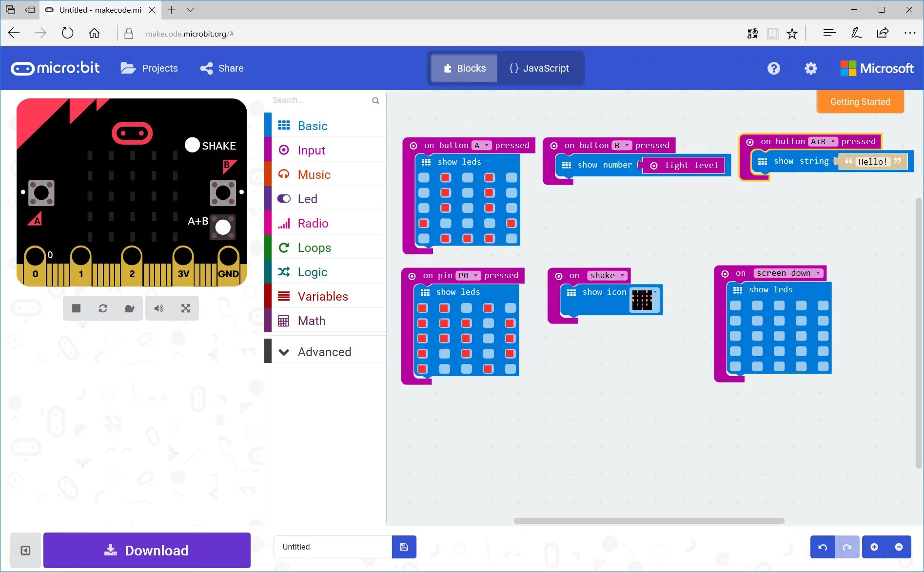Expand the Advanced toolbox section
Image resolution: width=924 pixels, height=572 pixels.
click(x=324, y=351)
